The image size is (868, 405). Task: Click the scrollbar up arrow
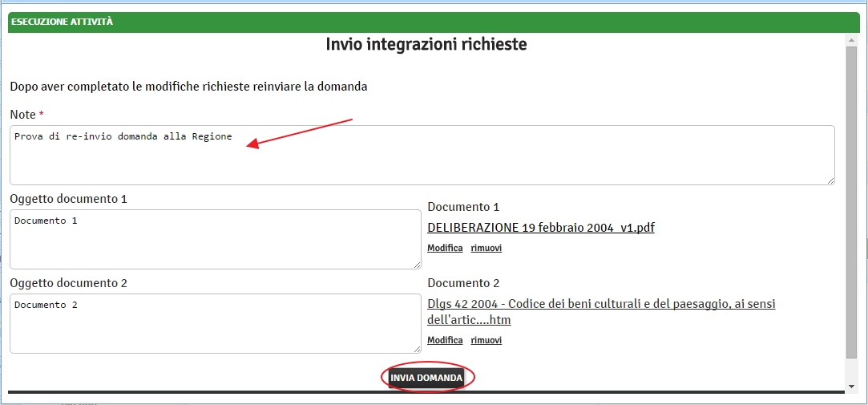(851, 39)
